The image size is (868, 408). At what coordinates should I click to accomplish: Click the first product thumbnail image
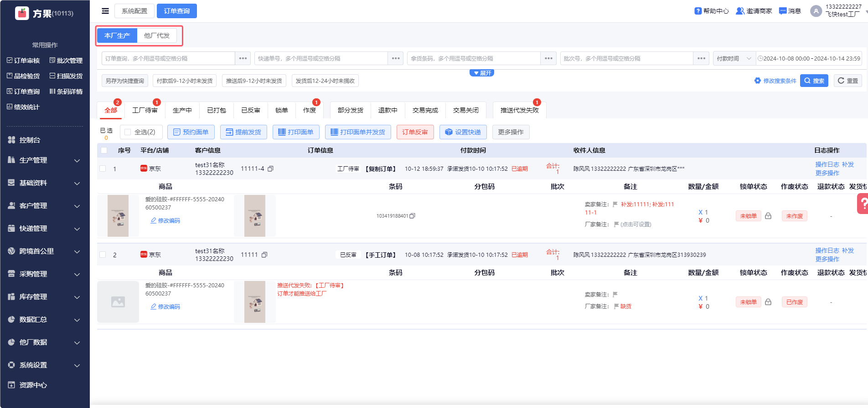point(118,216)
